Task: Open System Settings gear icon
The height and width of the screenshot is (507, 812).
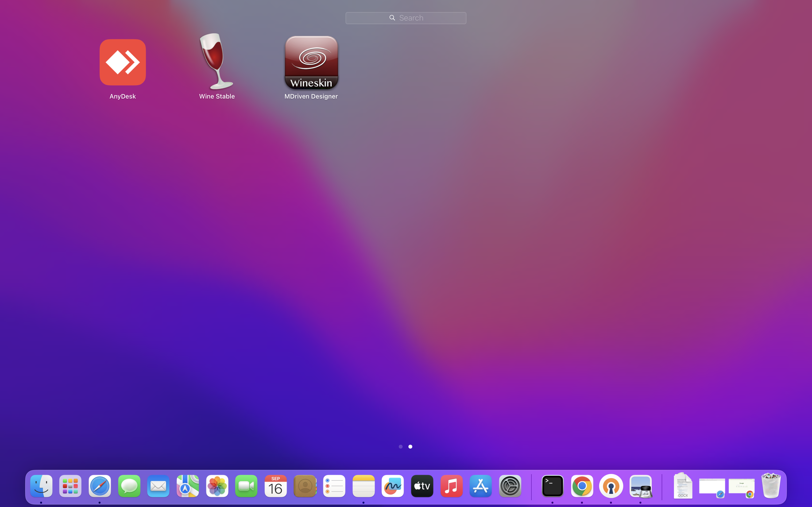Action: (x=510, y=486)
